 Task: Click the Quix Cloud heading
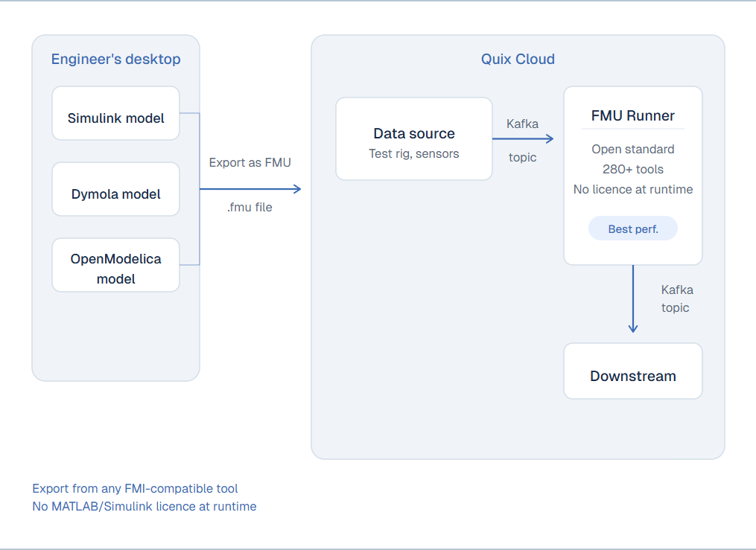tap(518, 59)
